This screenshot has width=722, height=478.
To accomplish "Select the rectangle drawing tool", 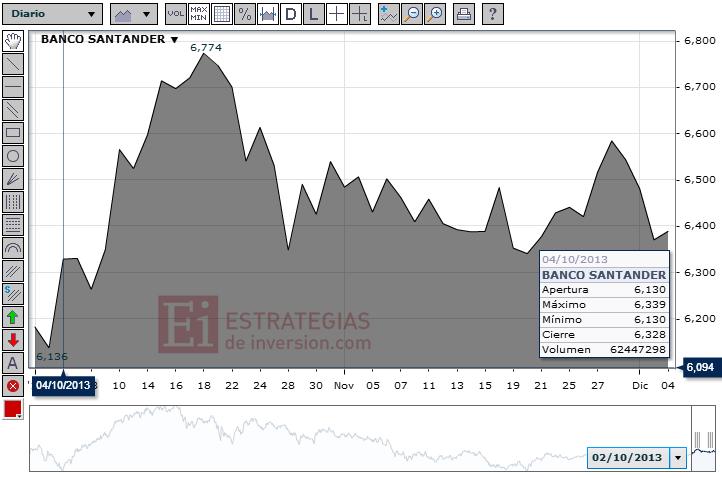I will coord(13,133).
